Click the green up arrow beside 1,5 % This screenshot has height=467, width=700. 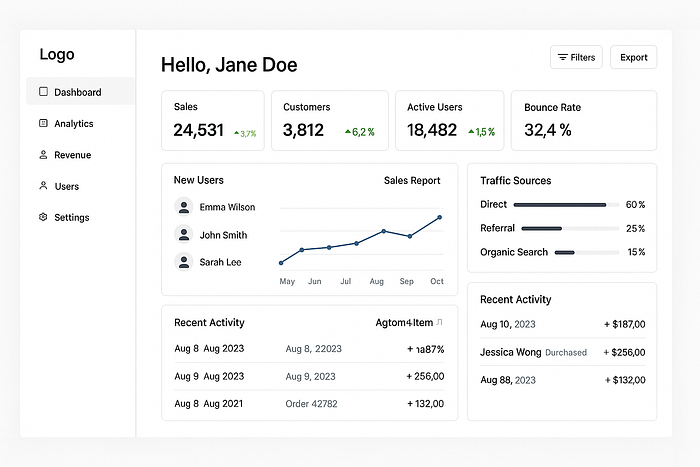click(471, 131)
